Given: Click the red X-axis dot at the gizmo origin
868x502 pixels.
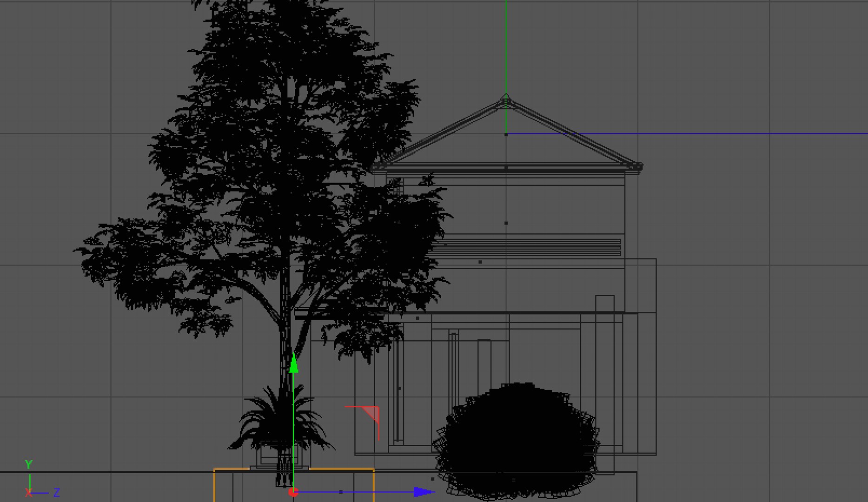Looking at the screenshot, I should 293,492.
